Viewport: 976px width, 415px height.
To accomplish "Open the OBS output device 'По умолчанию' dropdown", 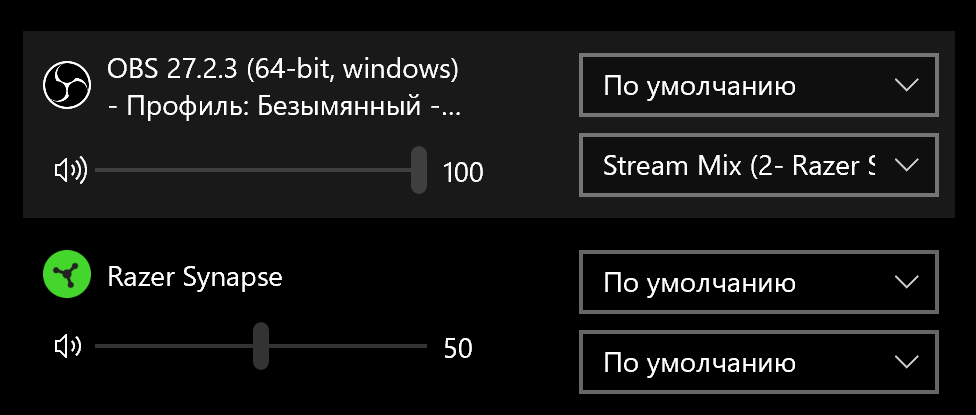I will (740, 85).
